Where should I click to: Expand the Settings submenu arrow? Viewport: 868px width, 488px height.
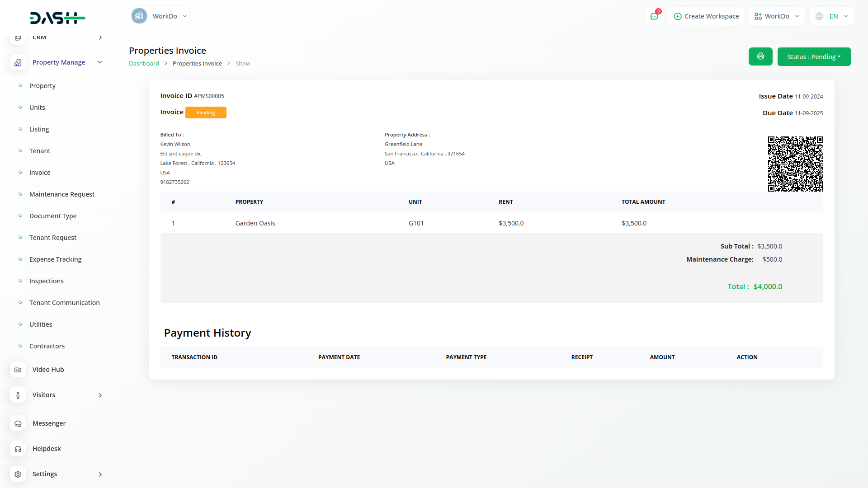pos(100,474)
